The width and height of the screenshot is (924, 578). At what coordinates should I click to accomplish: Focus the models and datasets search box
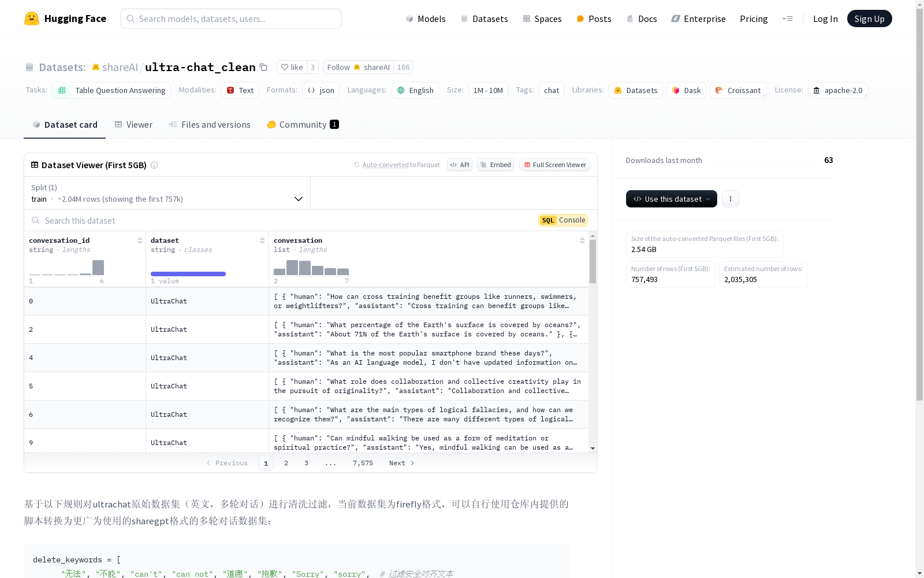click(x=231, y=18)
